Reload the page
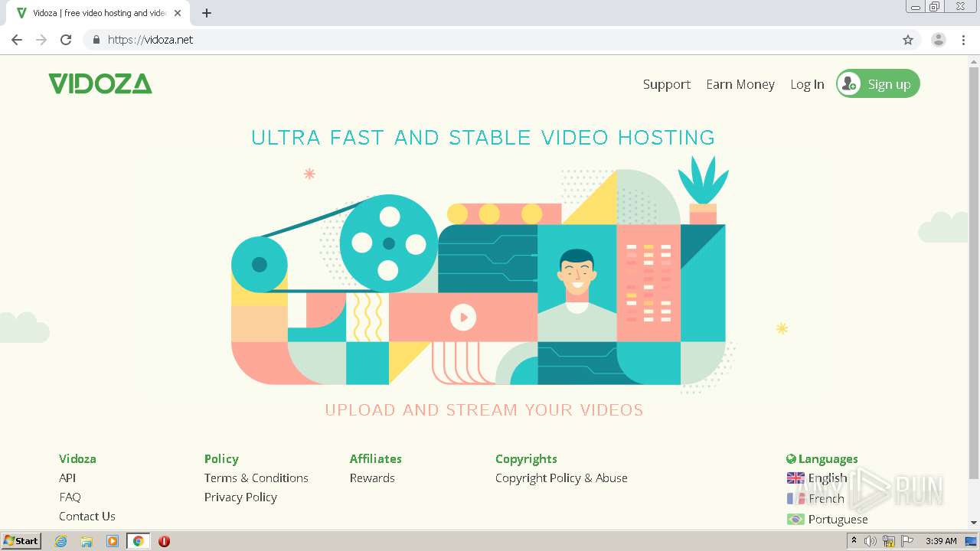 coord(66,40)
